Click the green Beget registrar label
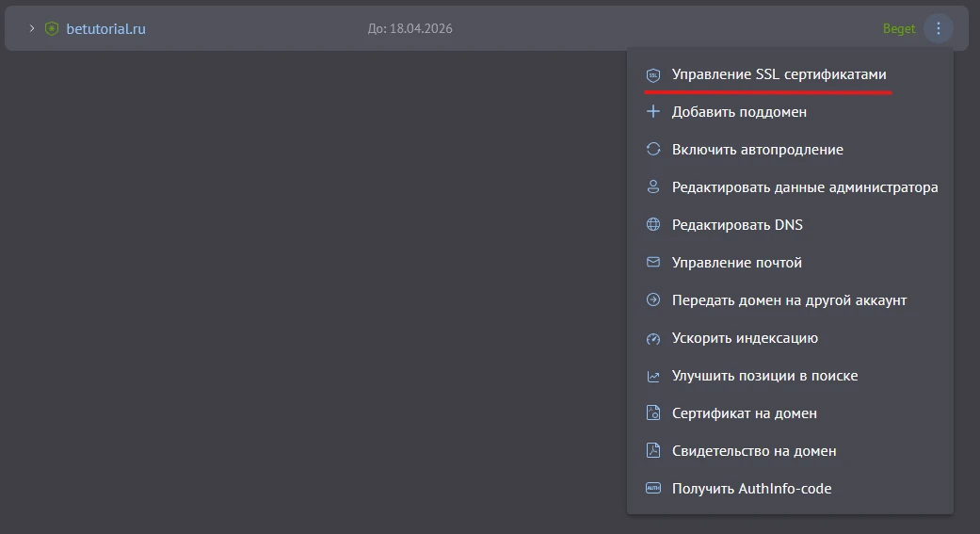 898,29
